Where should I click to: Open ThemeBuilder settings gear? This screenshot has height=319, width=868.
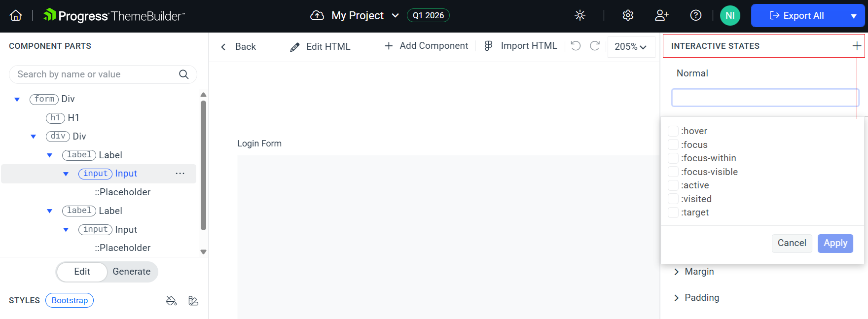(627, 15)
